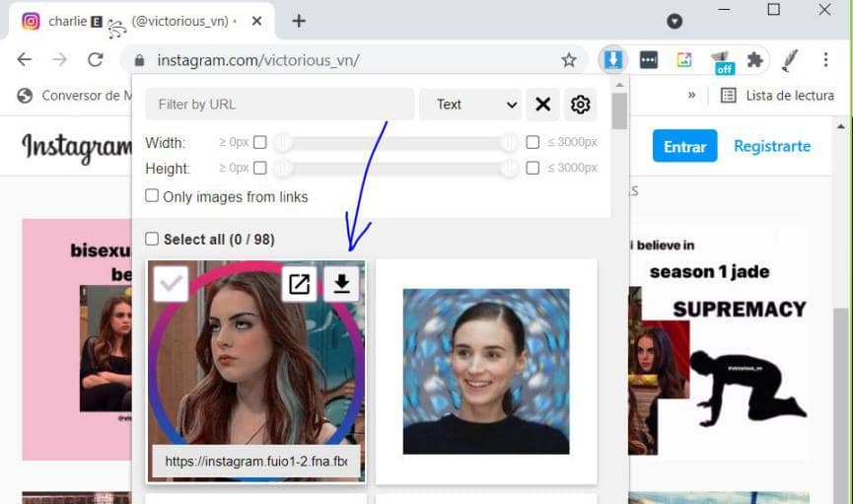Select the smiling woman image thumbnail

486,371
